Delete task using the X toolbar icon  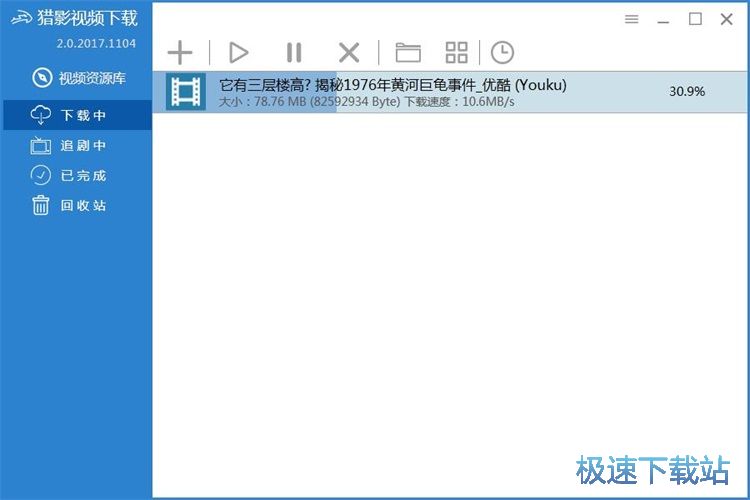pyautogui.click(x=348, y=52)
